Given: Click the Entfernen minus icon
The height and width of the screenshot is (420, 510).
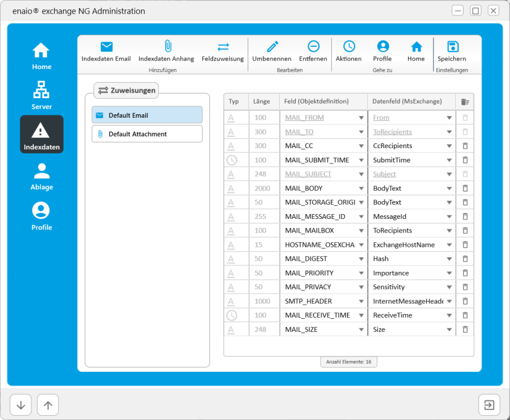Looking at the screenshot, I should click(x=314, y=46).
